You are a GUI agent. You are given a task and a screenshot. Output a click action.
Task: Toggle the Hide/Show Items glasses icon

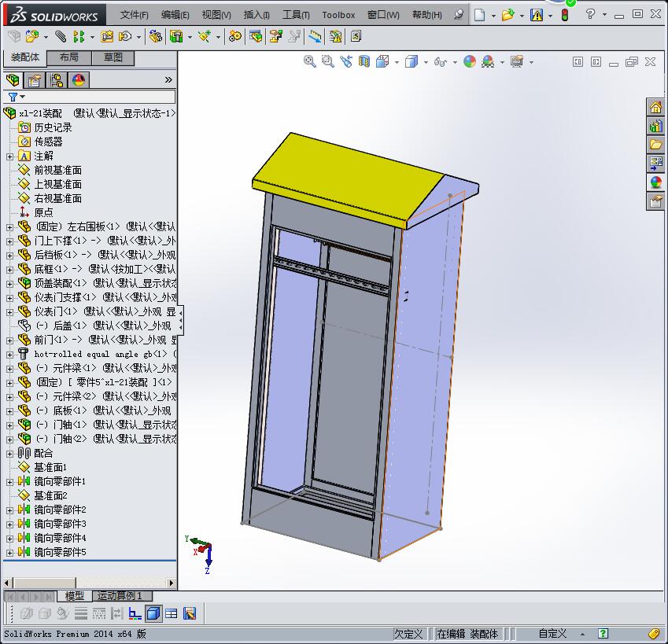[441, 61]
